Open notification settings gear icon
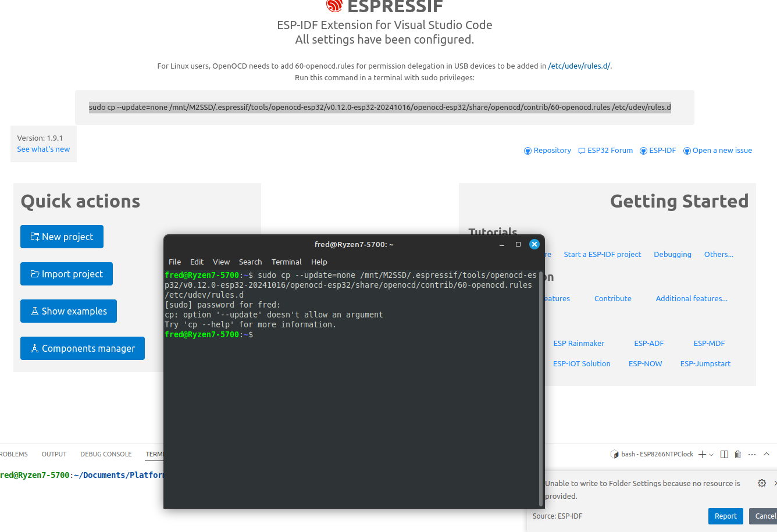 (762, 483)
